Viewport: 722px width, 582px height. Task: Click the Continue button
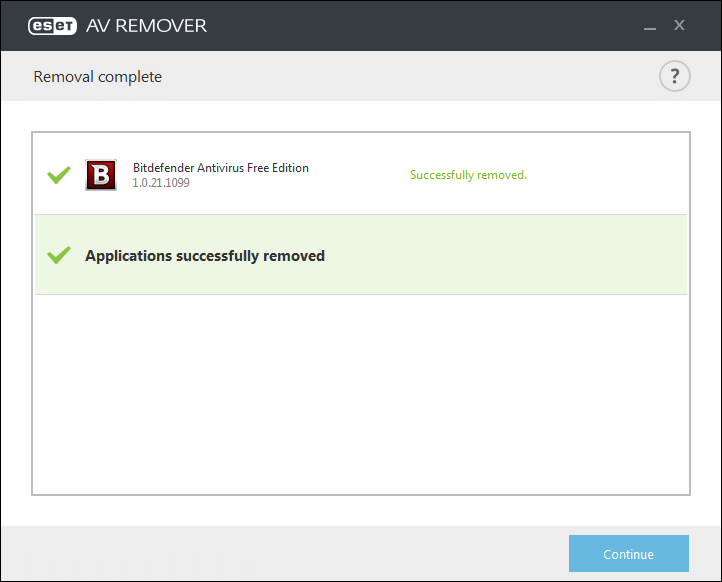(x=629, y=553)
